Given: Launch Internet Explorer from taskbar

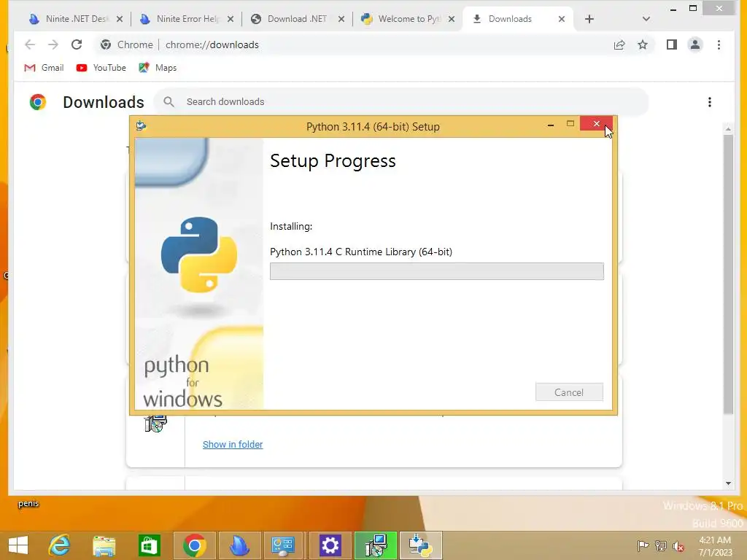Looking at the screenshot, I should click(60, 545).
